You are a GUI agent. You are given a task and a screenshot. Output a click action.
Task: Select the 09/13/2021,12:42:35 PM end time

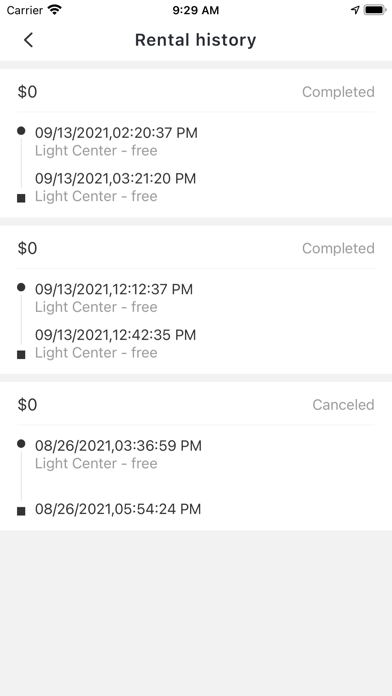[115, 335]
